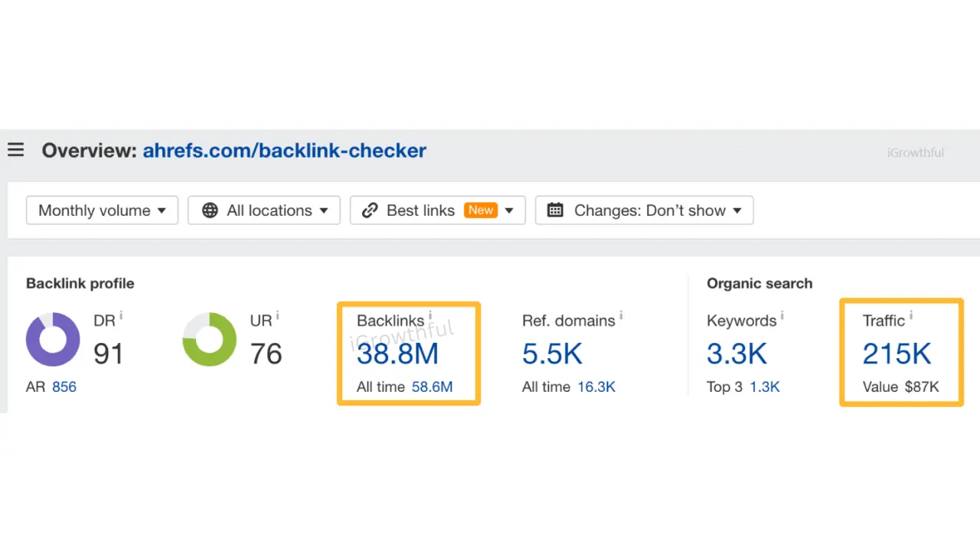Open the AR value 856
The width and height of the screenshot is (980, 551).
(x=64, y=386)
